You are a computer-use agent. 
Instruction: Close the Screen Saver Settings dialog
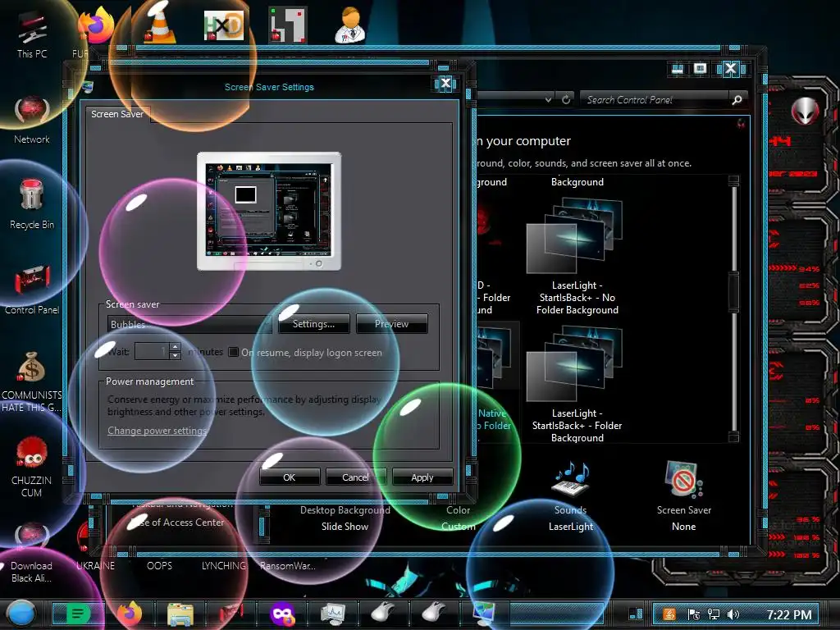[445, 84]
